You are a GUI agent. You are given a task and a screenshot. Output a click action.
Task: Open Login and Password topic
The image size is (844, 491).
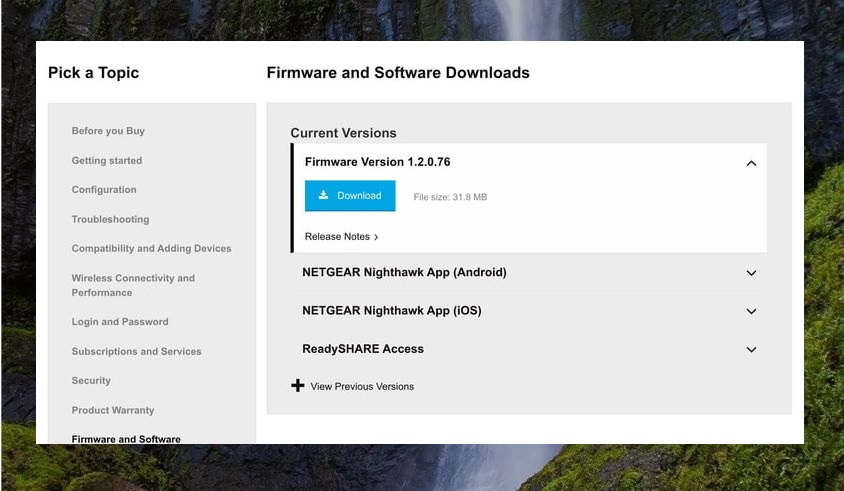(x=120, y=321)
